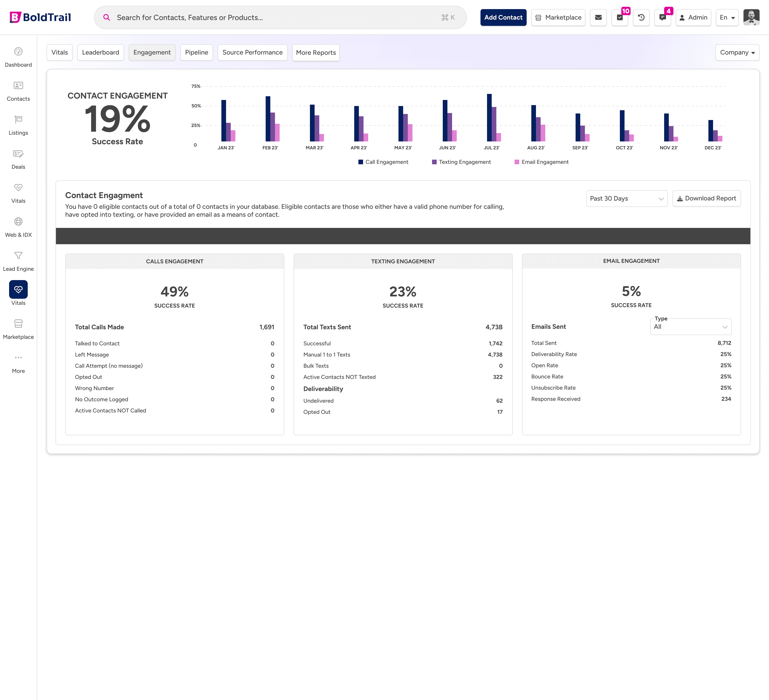
Task: Open the email Type All dropdown
Action: [x=690, y=327]
